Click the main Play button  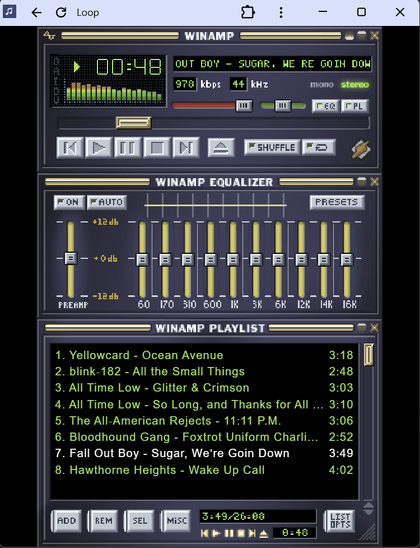[x=99, y=147]
